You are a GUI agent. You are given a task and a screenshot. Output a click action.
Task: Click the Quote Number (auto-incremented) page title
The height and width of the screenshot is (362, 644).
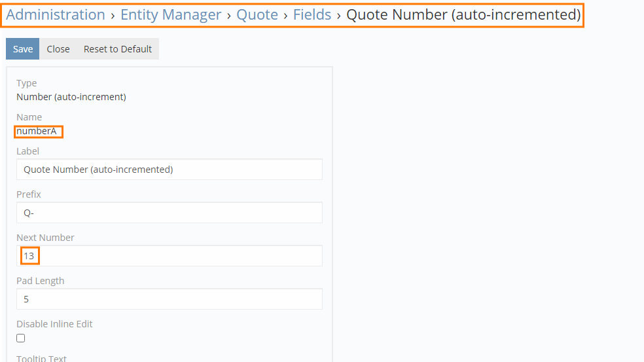tap(463, 15)
